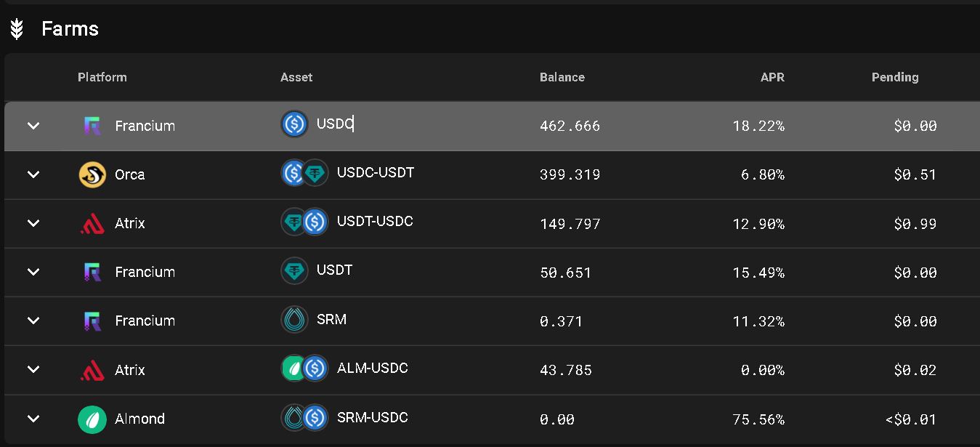Click the USDC asset name text field

pos(335,124)
